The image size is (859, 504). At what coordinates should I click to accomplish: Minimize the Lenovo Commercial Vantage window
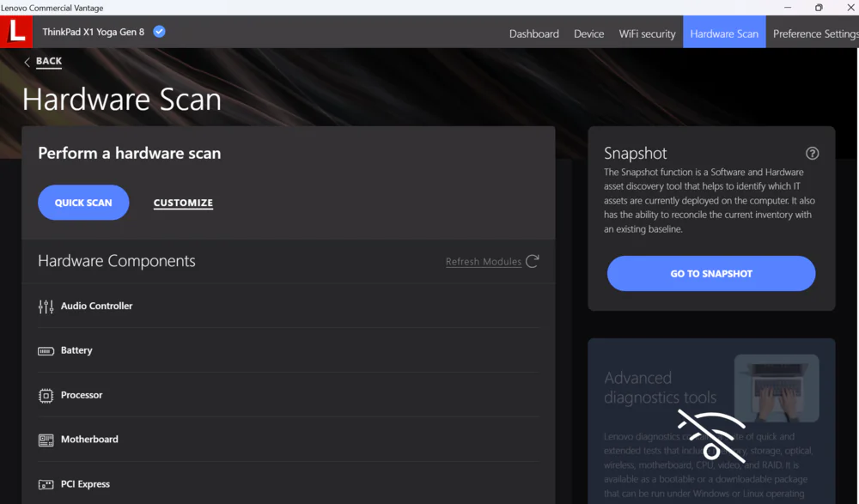[x=787, y=8]
